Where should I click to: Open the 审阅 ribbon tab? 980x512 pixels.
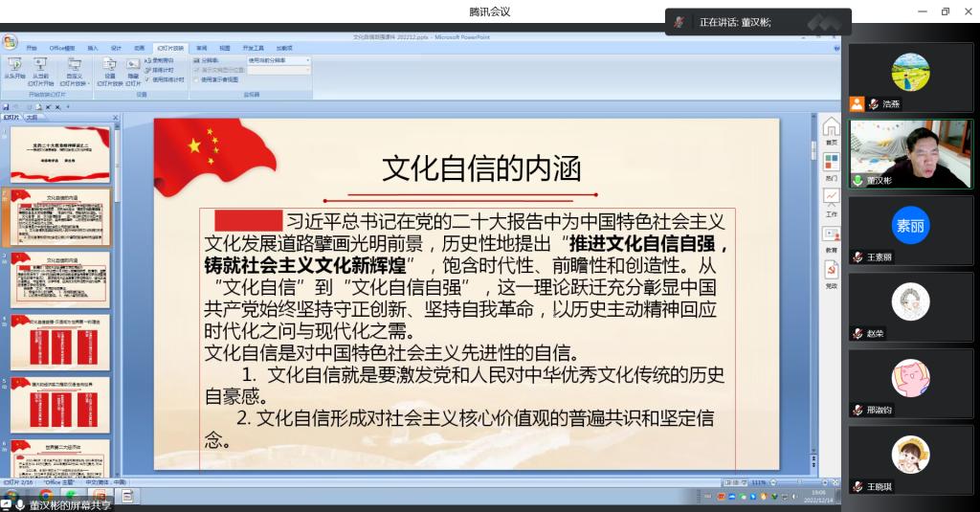(x=201, y=48)
